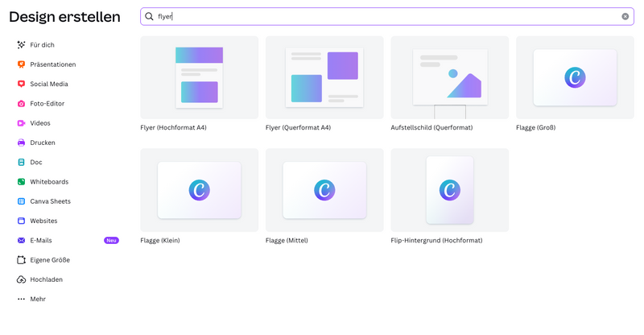The image size is (644, 335).
Task: Click the Foto-Editor camera icon
Action: pyautogui.click(x=21, y=104)
